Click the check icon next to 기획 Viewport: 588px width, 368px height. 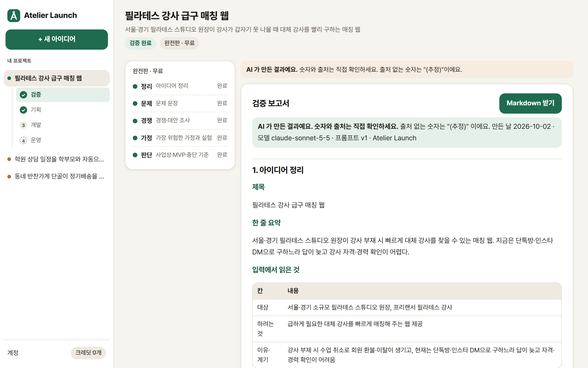23,110
